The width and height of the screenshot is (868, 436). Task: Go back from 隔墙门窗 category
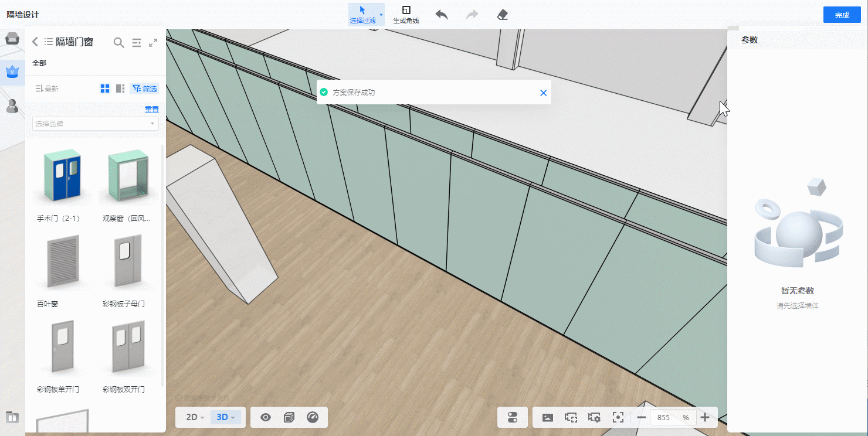35,42
